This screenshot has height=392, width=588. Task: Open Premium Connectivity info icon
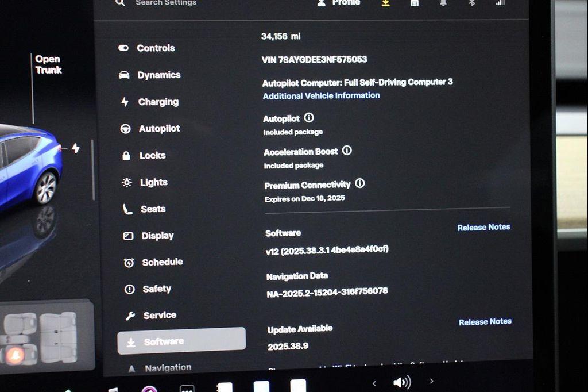360,184
